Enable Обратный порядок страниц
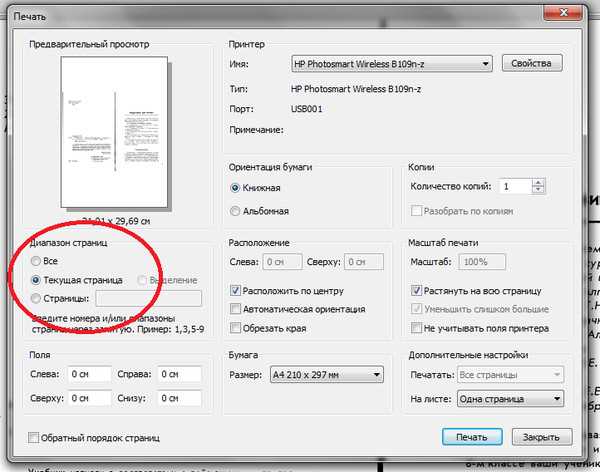This screenshot has width=600, height=472. coord(34,437)
